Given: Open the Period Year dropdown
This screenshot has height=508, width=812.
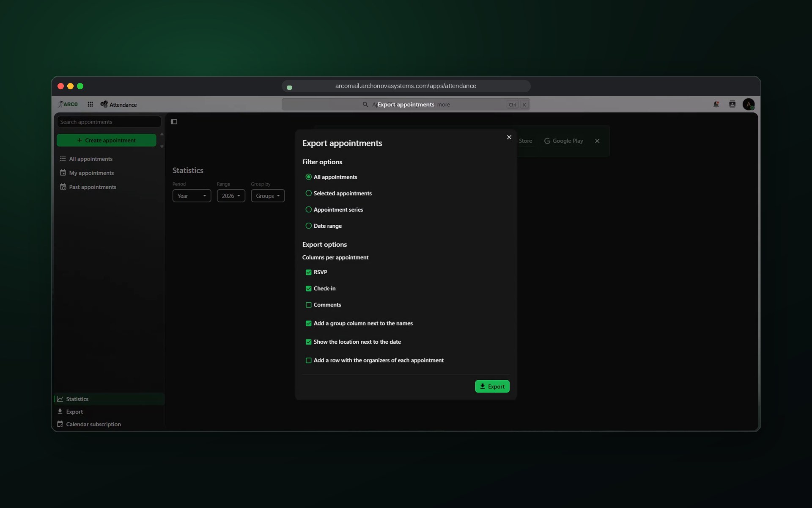Looking at the screenshot, I should (x=192, y=196).
